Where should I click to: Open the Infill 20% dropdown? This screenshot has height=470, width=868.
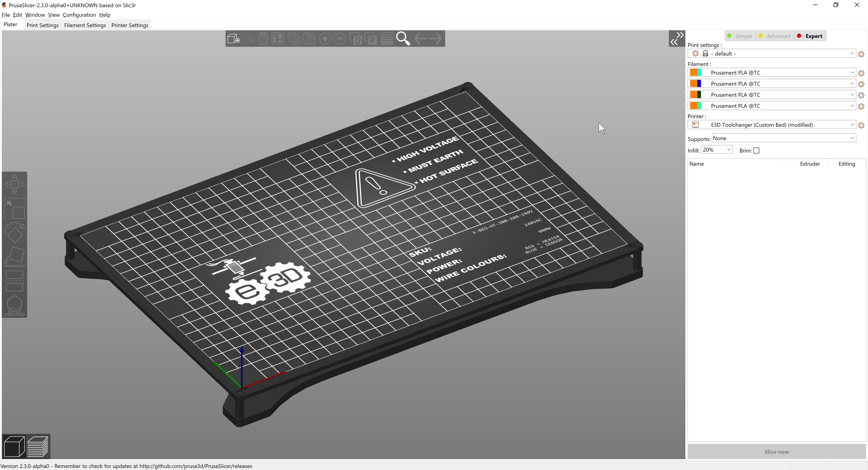(716, 150)
